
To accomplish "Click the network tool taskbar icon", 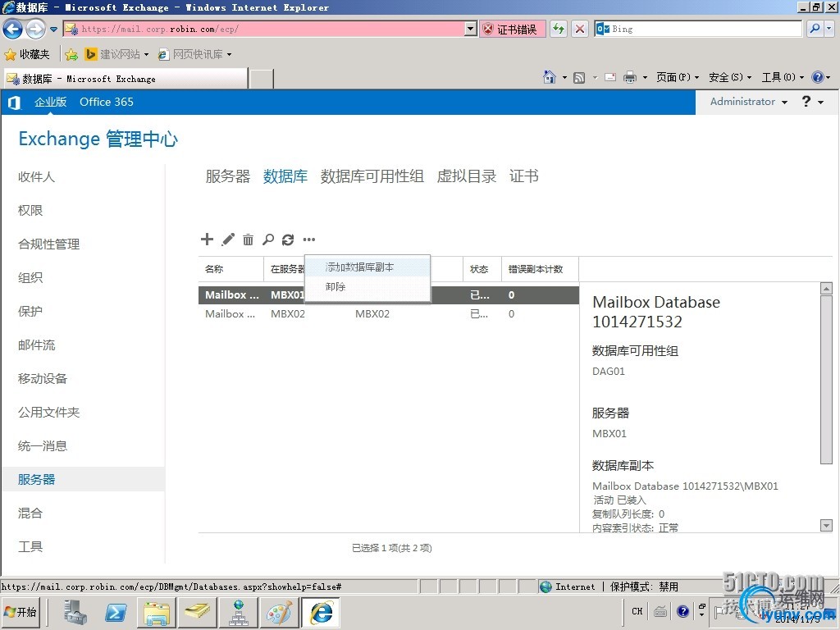I will (x=239, y=613).
